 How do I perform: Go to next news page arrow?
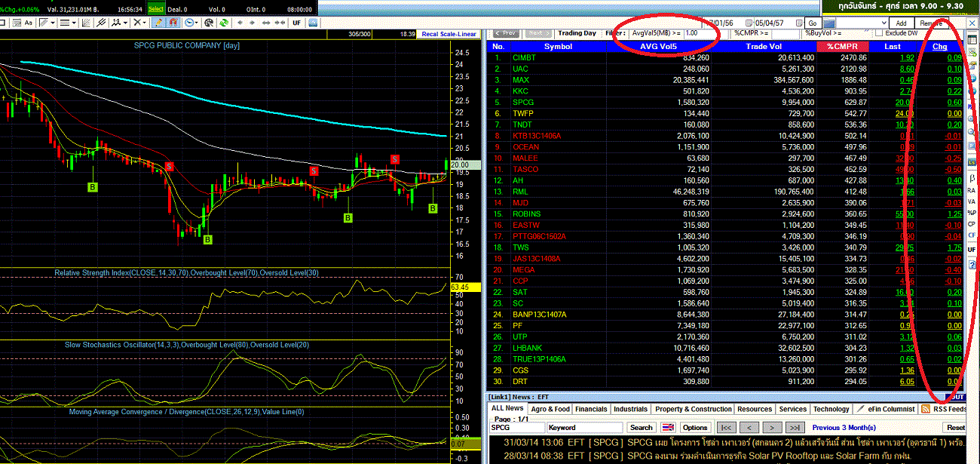(x=771, y=427)
